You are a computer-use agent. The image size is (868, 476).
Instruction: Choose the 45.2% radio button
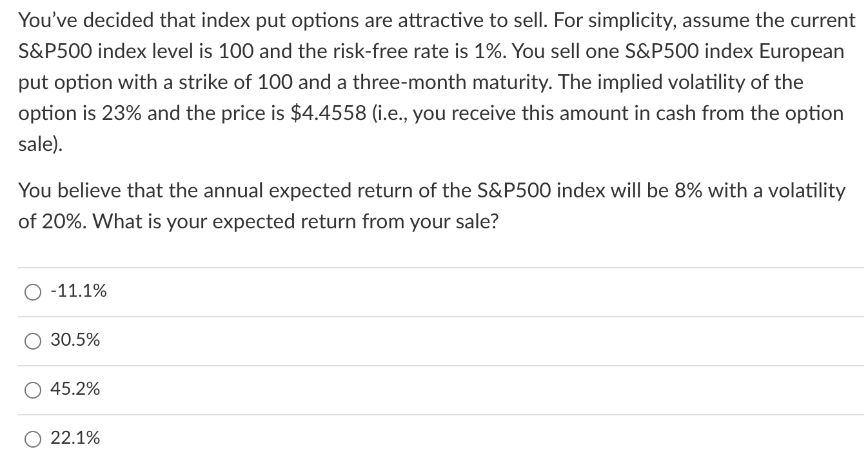(x=33, y=390)
